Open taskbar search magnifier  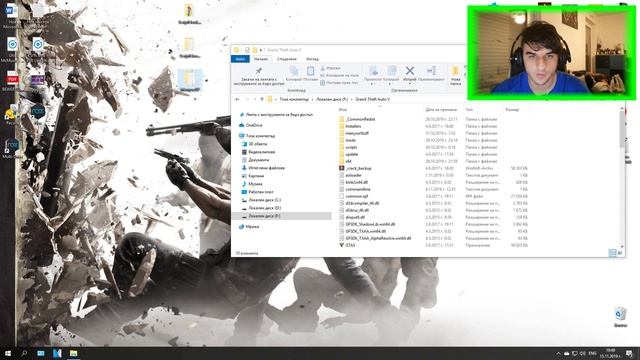pyautogui.click(x=24, y=353)
